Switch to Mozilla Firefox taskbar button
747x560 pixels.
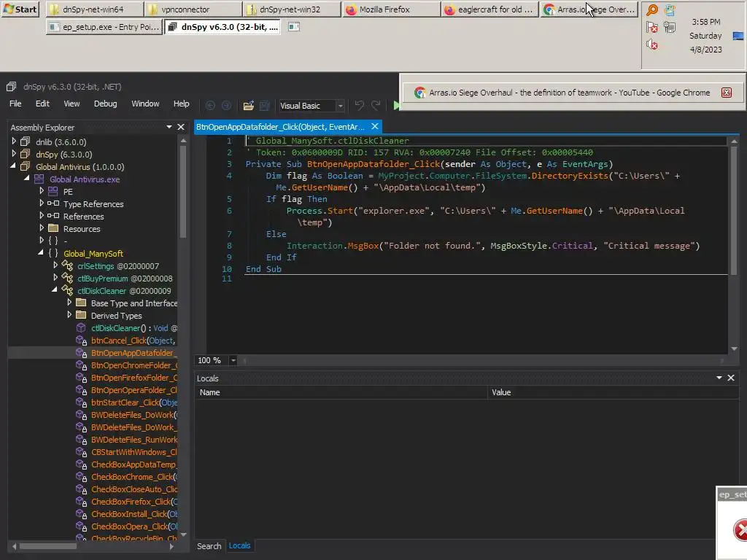point(390,9)
